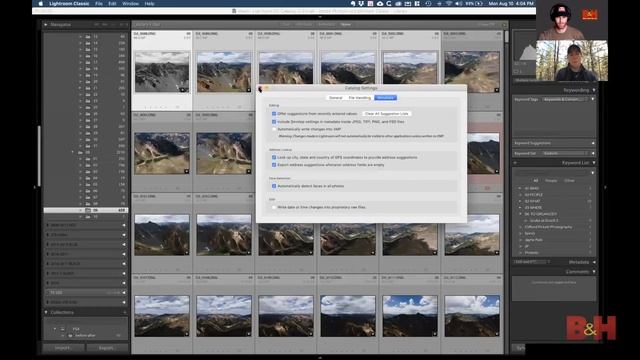The width and height of the screenshot is (640, 360).
Task: Expand the Metadata panel triangle
Action: coord(593,262)
